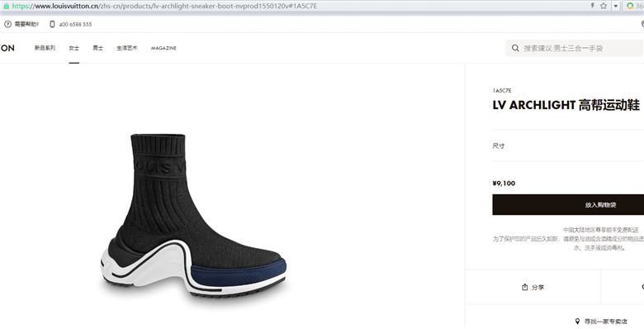Click the magnifying glass search icon

pos(515,48)
